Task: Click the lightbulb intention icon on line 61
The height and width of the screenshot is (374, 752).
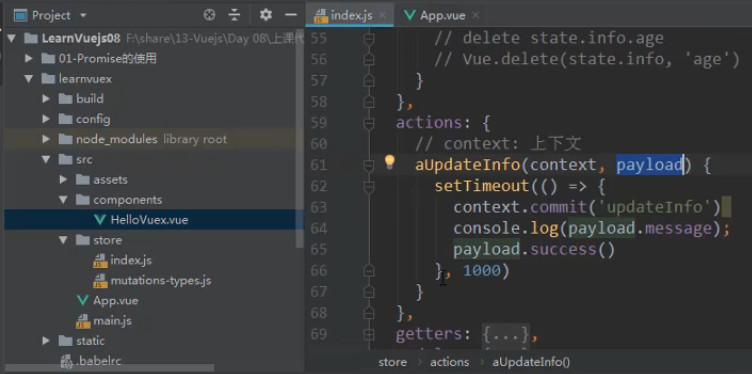Action: click(x=389, y=162)
